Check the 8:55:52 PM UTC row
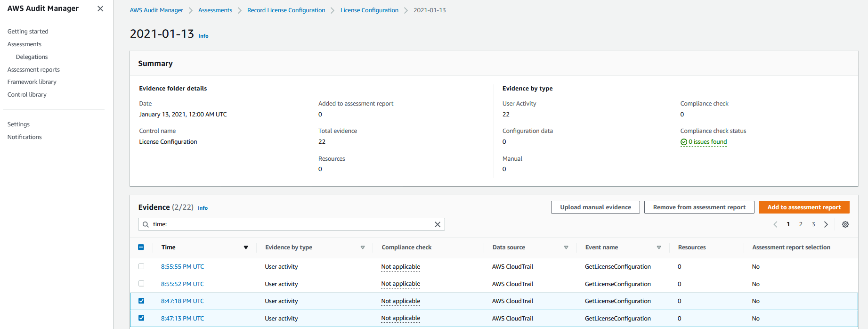This screenshot has height=329, width=868. pyautogui.click(x=141, y=284)
